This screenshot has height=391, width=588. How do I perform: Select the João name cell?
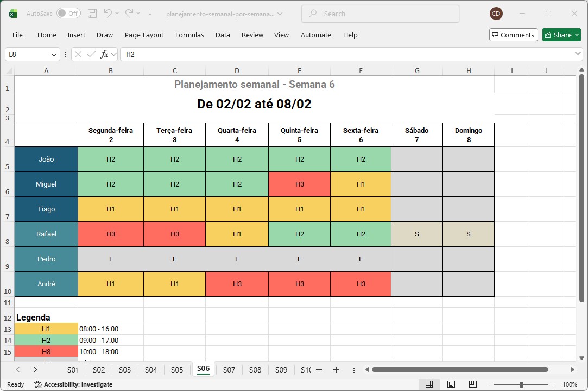coord(46,159)
